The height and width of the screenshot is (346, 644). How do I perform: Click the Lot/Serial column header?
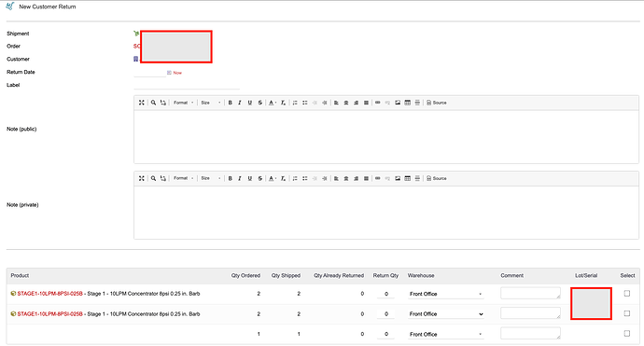point(586,275)
